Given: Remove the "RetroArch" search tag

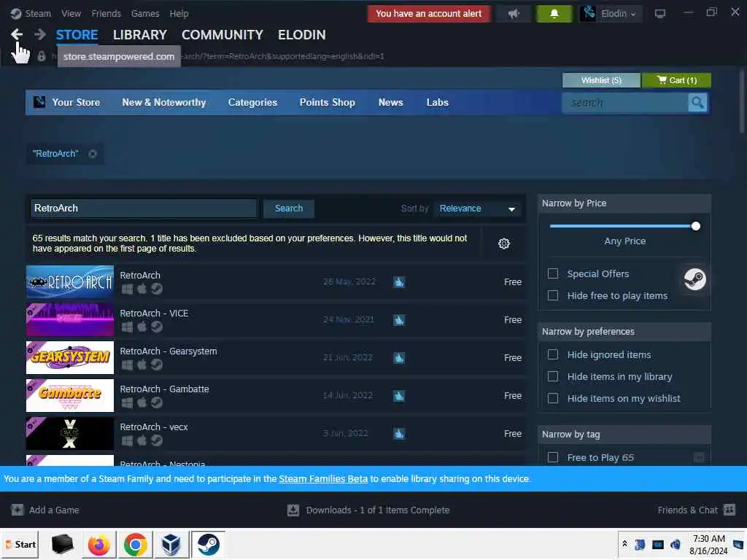Looking at the screenshot, I should click(x=93, y=154).
